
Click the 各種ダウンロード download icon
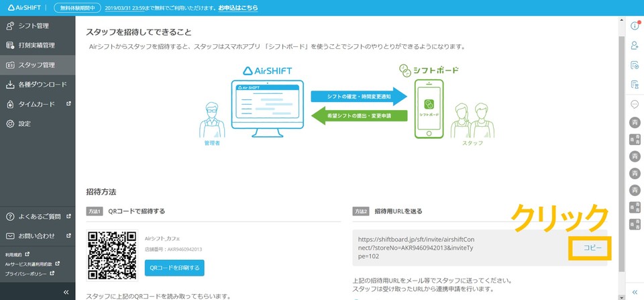click(10, 85)
